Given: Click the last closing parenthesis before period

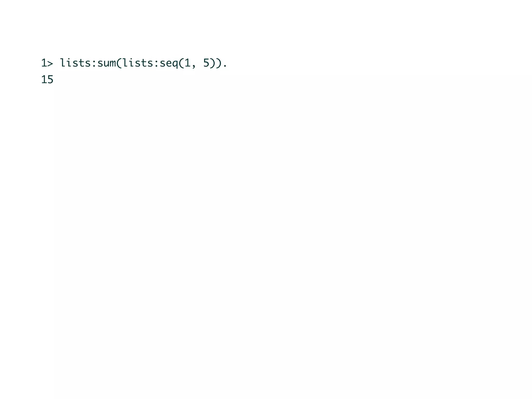Looking at the screenshot, I should 218,63.
